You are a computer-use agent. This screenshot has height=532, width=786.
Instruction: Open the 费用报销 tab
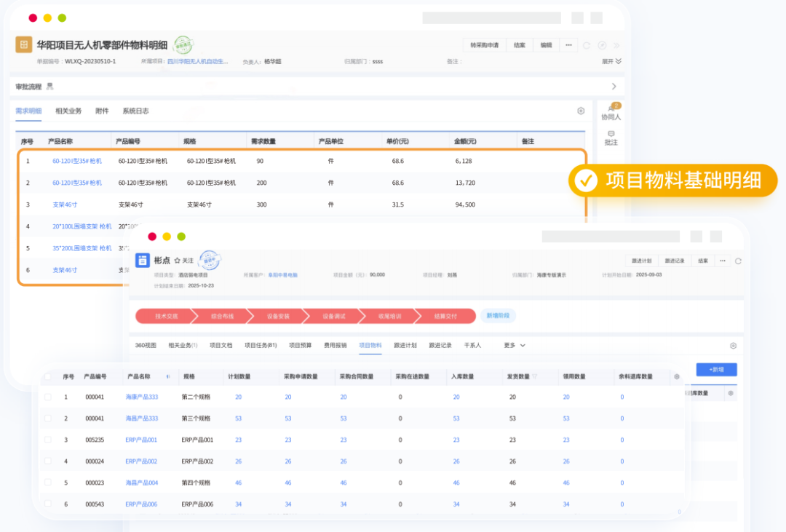click(336, 346)
